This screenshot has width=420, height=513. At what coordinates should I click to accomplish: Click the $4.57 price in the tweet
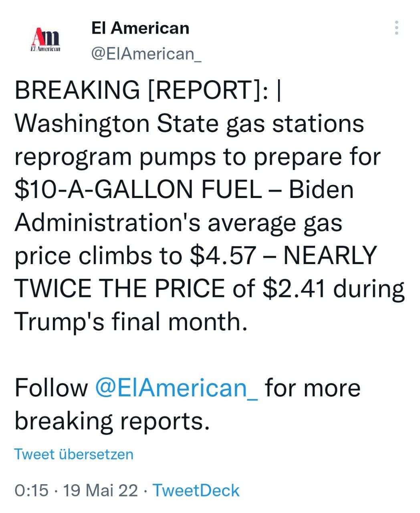tap(222, 255)
